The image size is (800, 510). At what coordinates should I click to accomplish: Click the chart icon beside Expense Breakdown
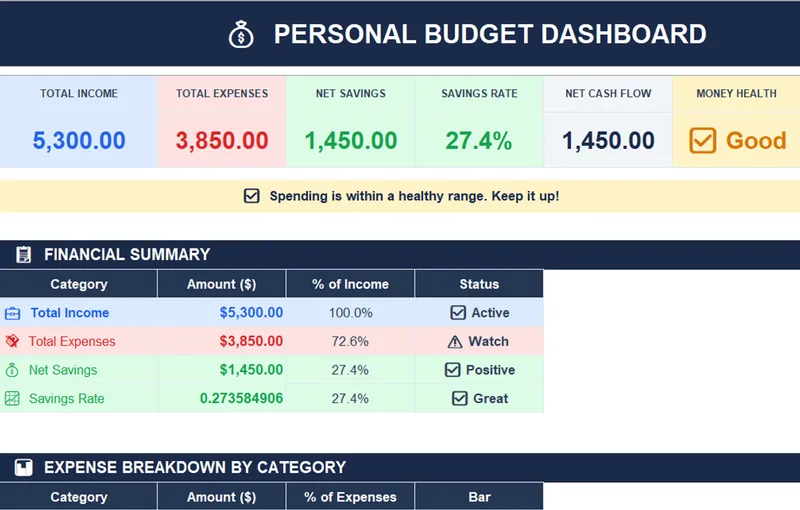[x=23, y=467]
